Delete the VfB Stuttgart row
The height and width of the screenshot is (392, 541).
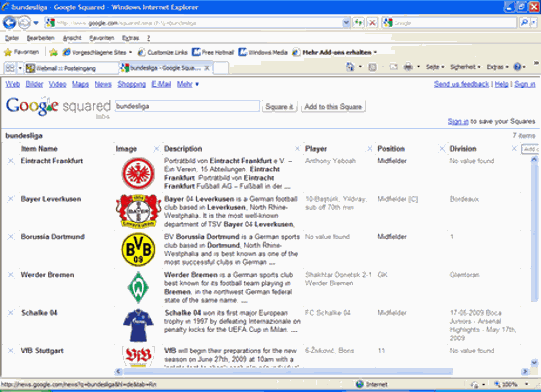click(11, 350)
